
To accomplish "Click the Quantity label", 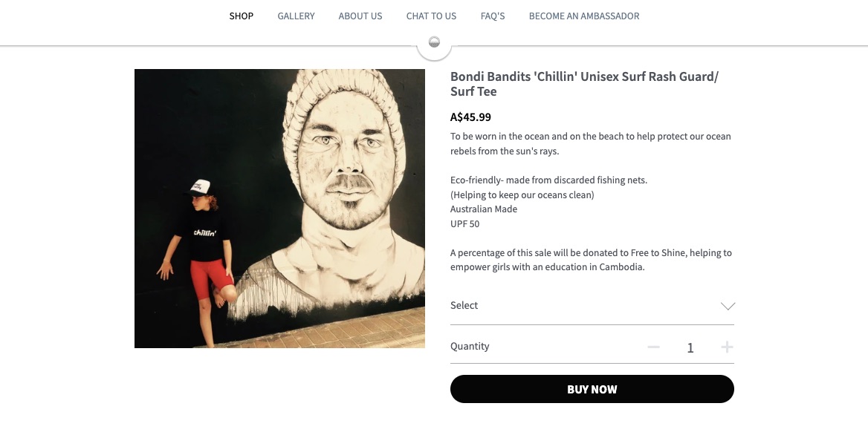I will coord(470,347).
